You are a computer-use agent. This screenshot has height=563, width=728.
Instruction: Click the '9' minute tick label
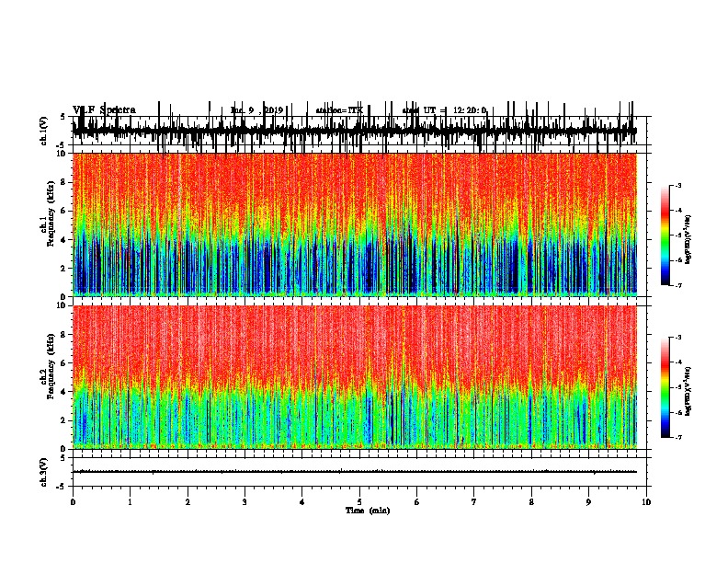(588, 501)
